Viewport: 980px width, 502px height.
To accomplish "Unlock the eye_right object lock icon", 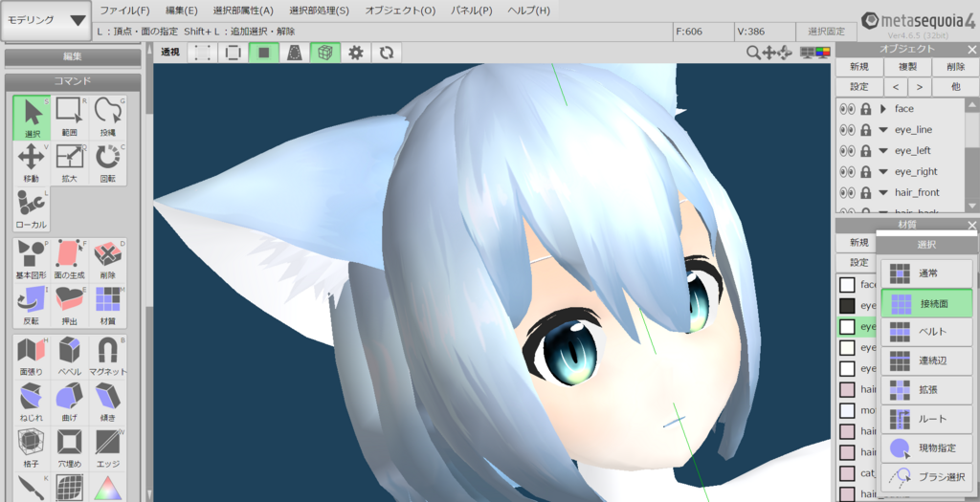I will pyautogui.click(x=865, y=171).
